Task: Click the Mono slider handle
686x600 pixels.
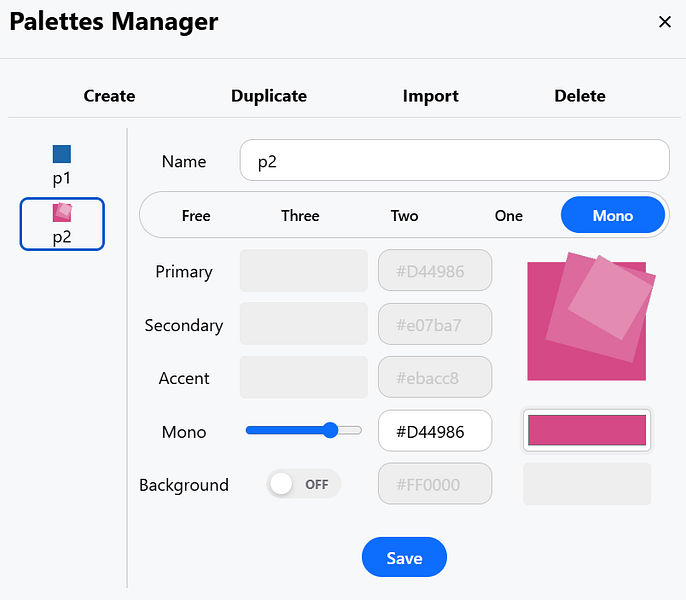Action: pos(331,430)
